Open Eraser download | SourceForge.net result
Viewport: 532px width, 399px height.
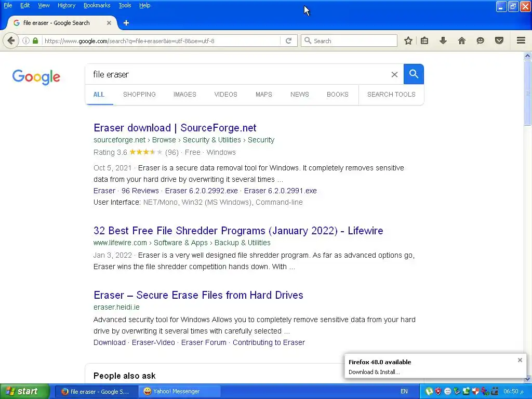175,128
